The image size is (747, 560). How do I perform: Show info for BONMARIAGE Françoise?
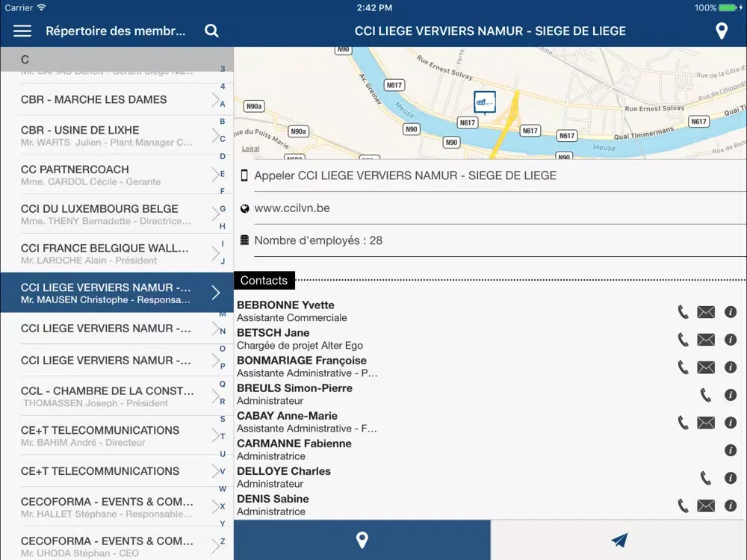tap(731, 367)
